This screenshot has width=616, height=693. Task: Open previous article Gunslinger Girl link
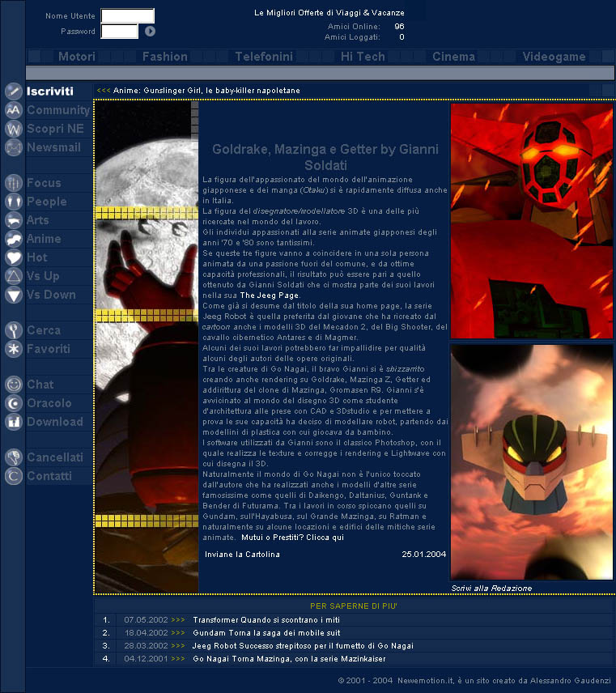206,91
